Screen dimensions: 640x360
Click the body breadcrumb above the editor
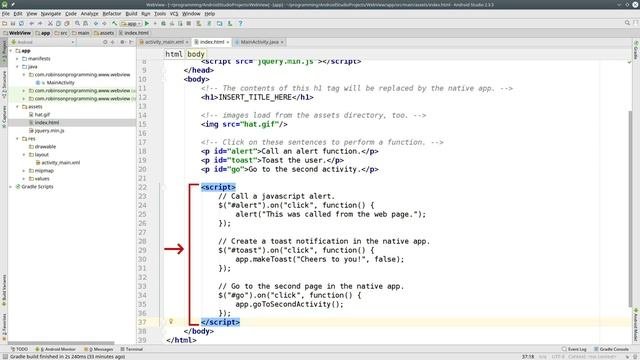pyautogui.click(x=196, y=54)
